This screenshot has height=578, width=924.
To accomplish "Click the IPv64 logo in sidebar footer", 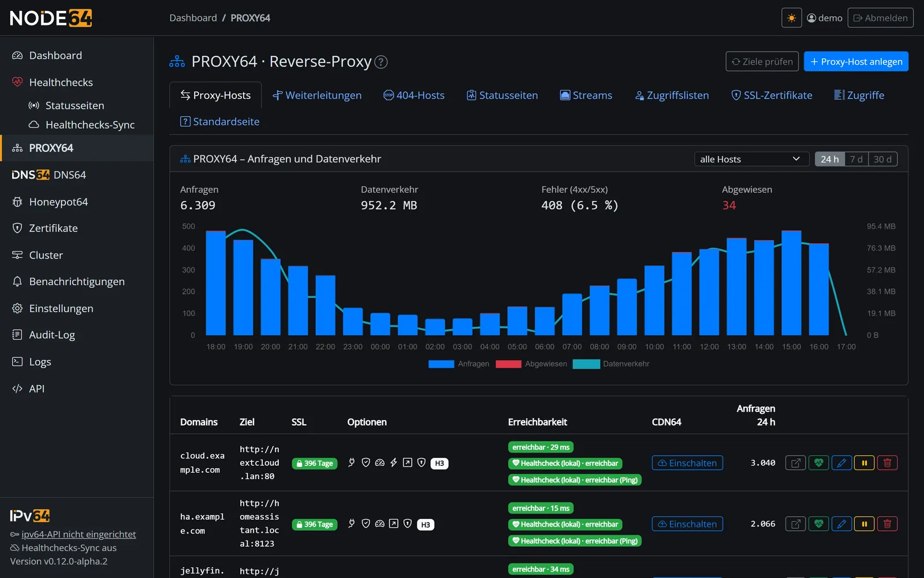I will point(30,516).
